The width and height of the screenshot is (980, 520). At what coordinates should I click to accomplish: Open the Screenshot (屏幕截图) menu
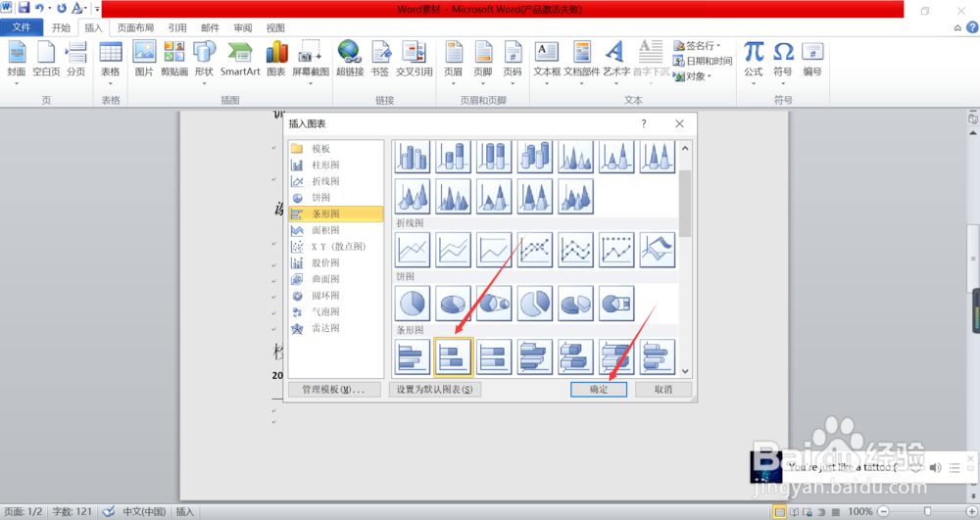click(311, 61)
